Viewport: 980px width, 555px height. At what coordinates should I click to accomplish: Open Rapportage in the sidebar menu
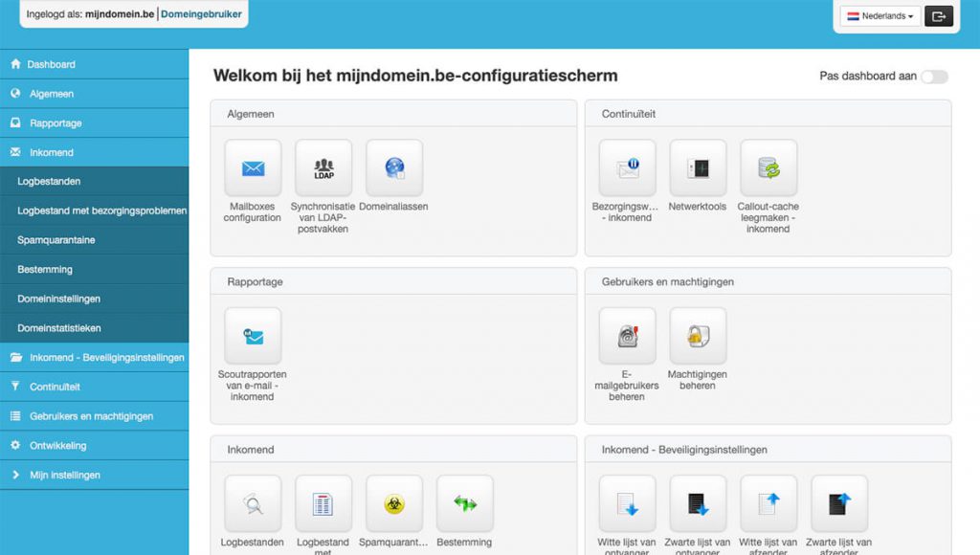pyautogui.click(x=56, y=123)
